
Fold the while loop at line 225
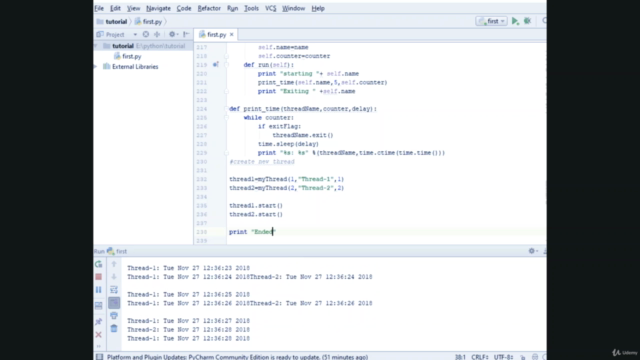point(227,118)
